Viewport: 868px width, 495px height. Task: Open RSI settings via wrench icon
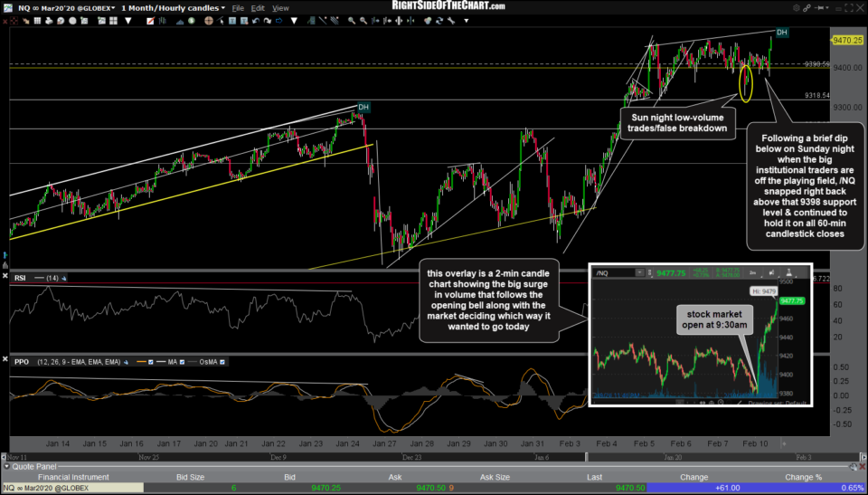coord(63,278)
